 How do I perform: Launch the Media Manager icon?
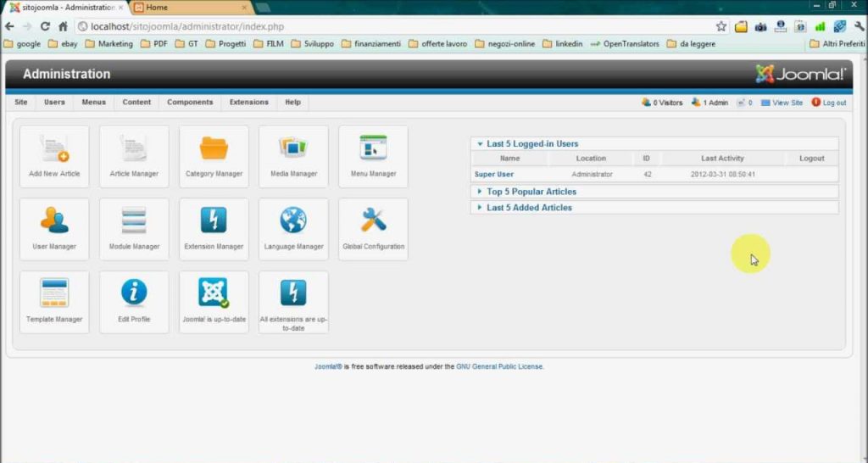click(x=293, y=156)
